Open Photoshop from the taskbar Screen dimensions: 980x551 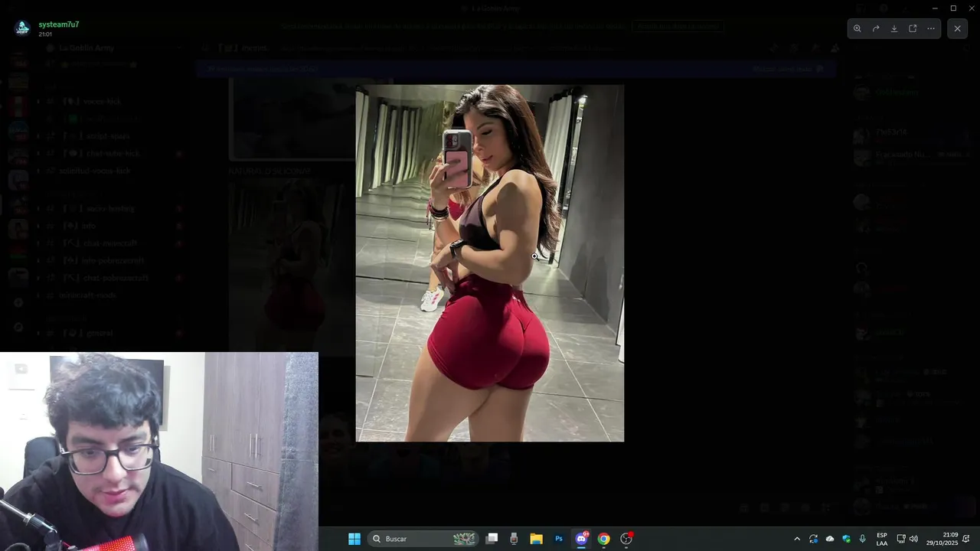click(x=559, y=539)
